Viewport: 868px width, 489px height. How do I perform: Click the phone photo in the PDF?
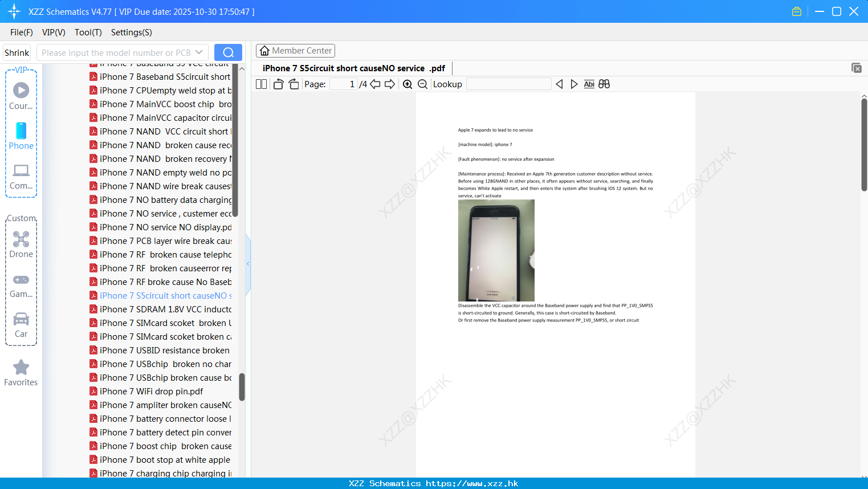click(x=496, y=250)
